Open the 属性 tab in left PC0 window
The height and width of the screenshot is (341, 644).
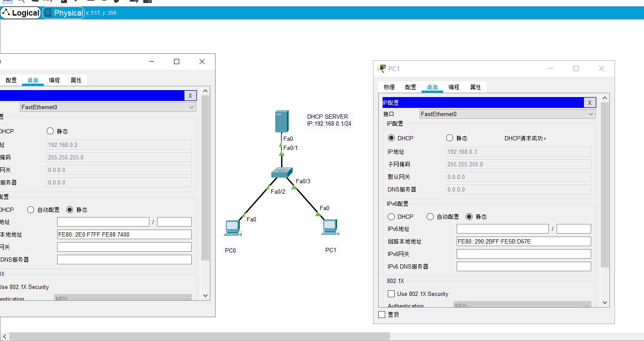click(x=76, y=80)
